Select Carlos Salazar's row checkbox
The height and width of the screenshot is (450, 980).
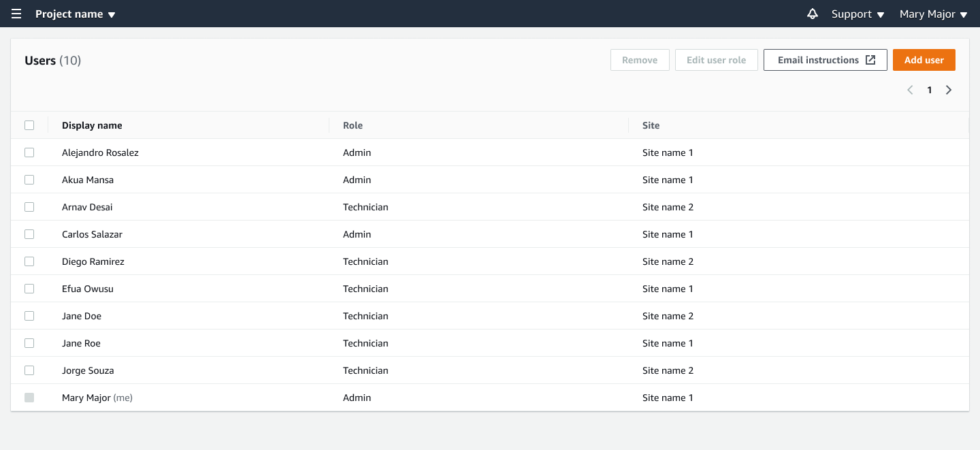click(x=29, y=234)
